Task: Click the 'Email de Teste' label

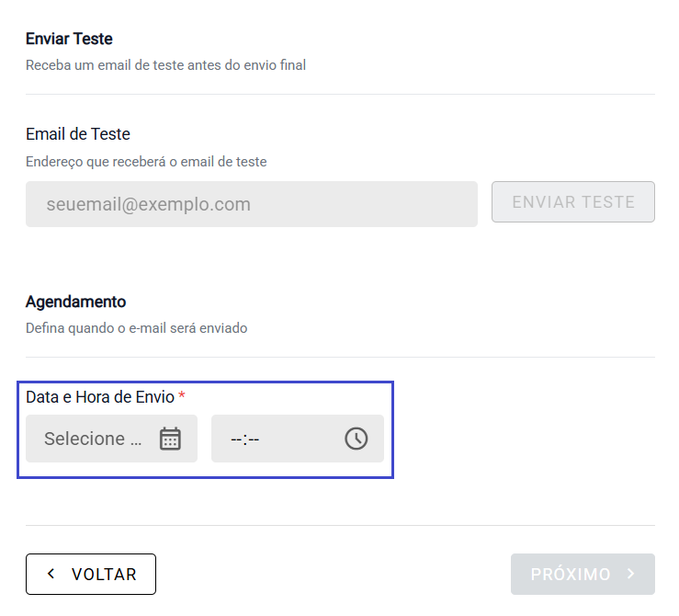Action: [x=78, y=134]
